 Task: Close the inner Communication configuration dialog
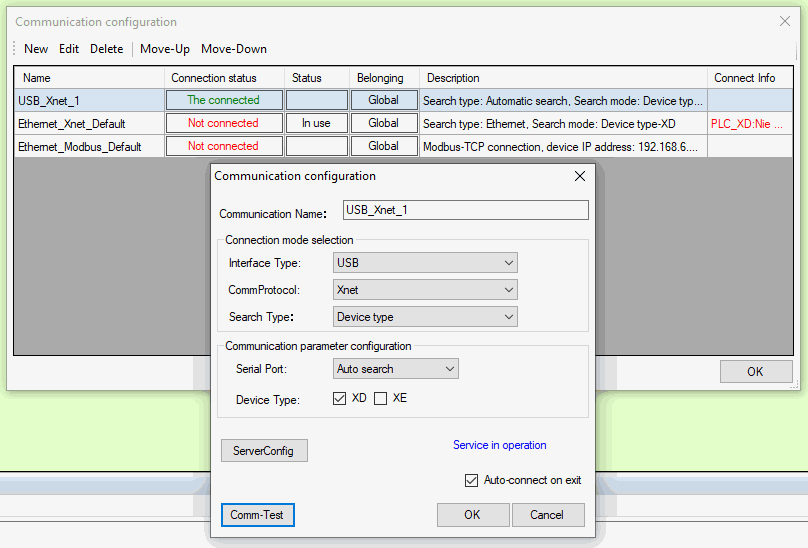(580, 176)
